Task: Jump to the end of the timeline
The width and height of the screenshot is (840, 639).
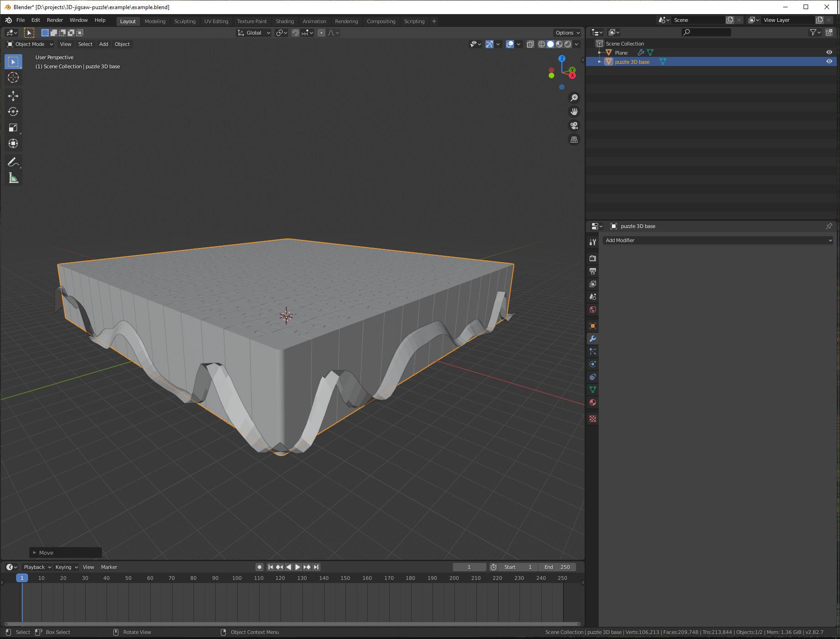Action: [316, 567]
